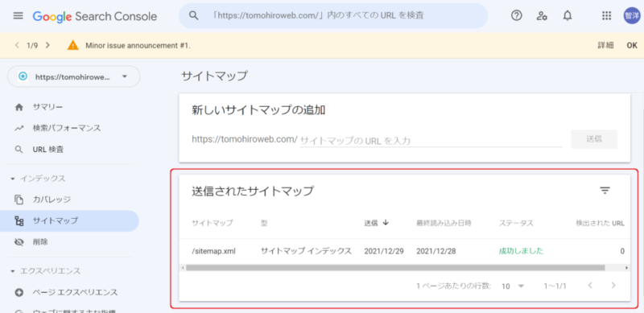Open the notifications bell
Viewport: 644px width, 313px height.
[x=568, y=15]
